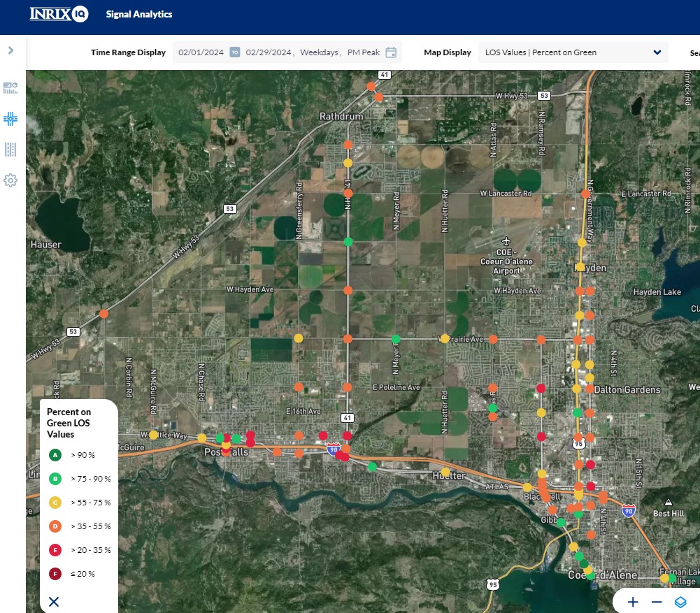
Task: Select the orange marker at E Lancaster Rd
Action: [x=585, y=194]
